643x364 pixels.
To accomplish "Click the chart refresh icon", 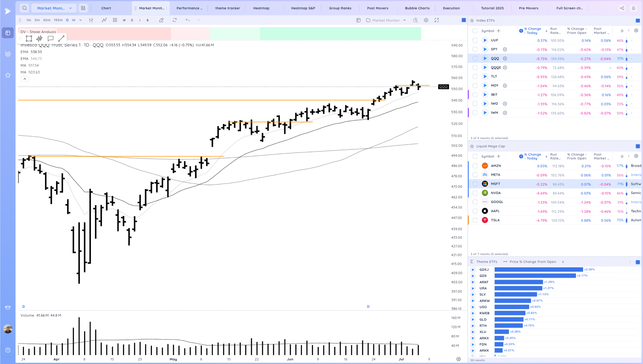I will (175, 20).
